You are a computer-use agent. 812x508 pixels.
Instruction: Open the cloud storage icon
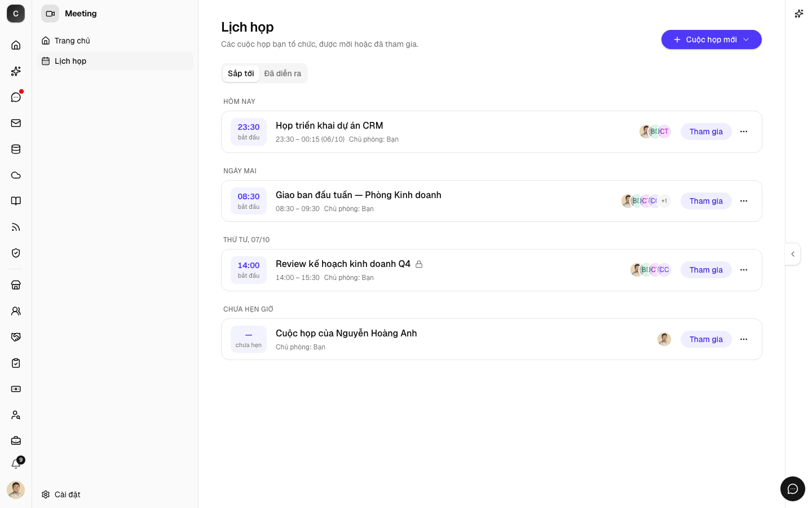16,175
